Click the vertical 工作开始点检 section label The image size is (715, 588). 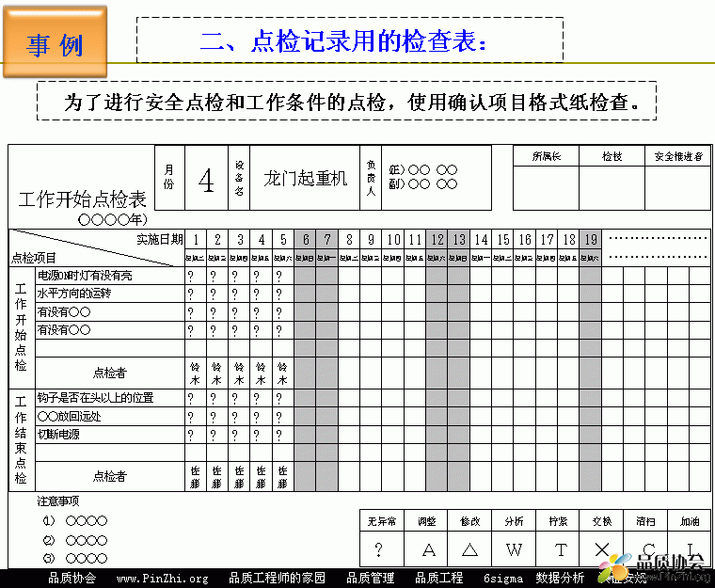pos(21,326)
